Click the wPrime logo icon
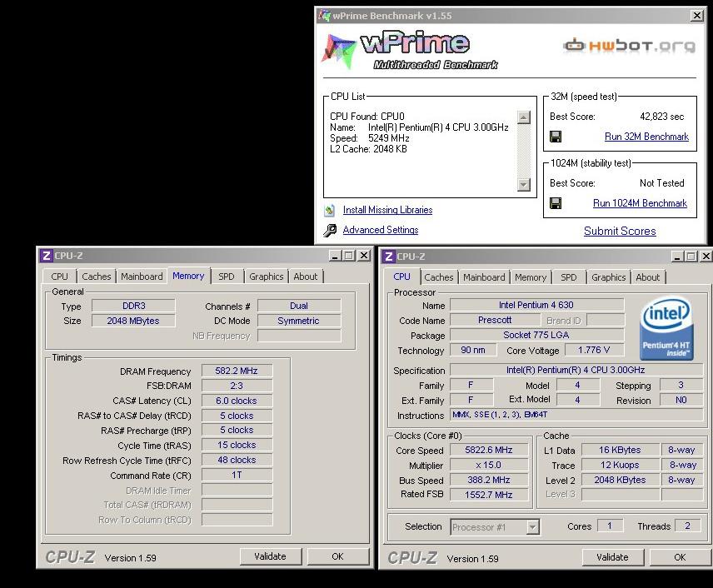Image resolution: width=713 pixels, height=588 pixels. coord(339,51)
